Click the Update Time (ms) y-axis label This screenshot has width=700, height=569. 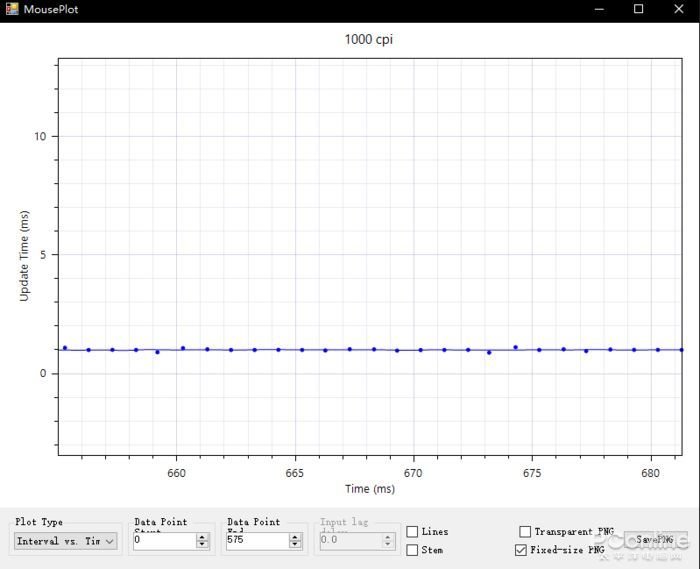click(25, 255)
